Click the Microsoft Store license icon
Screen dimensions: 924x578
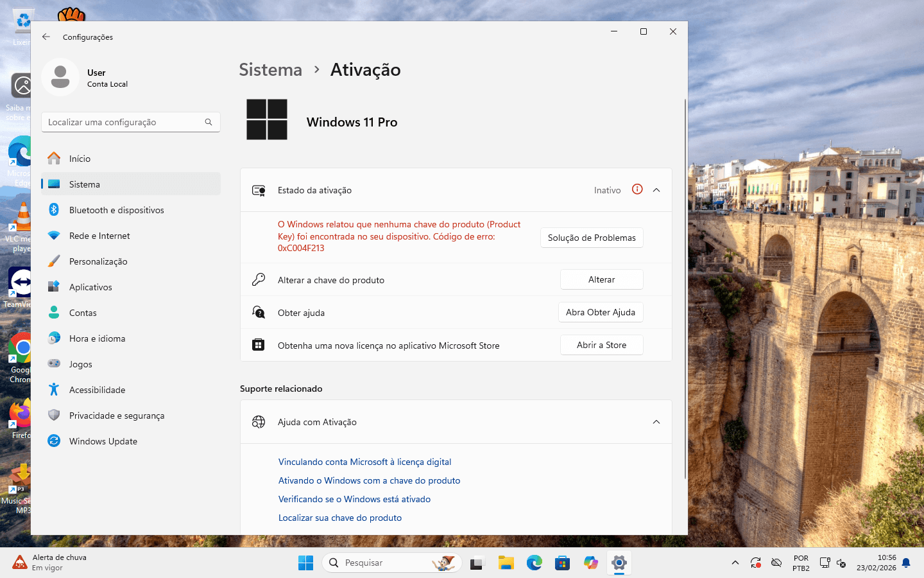[259, 345]
